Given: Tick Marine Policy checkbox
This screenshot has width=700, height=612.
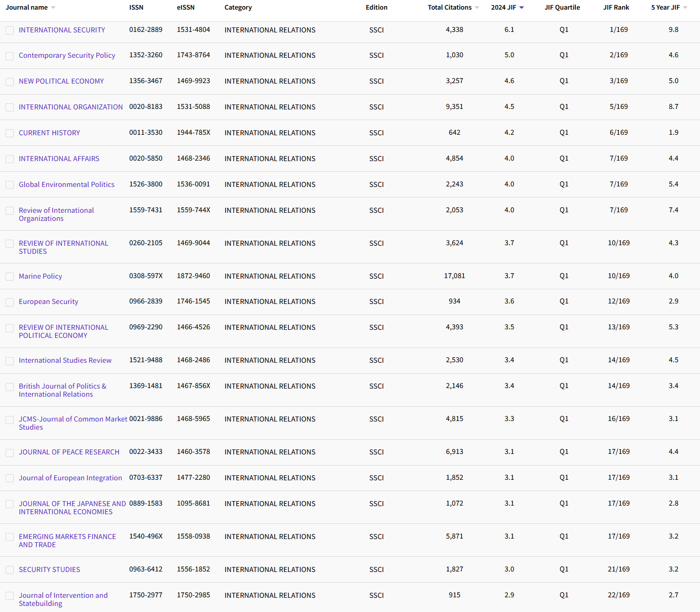Looking at the screenshot, I should [10, 277].
